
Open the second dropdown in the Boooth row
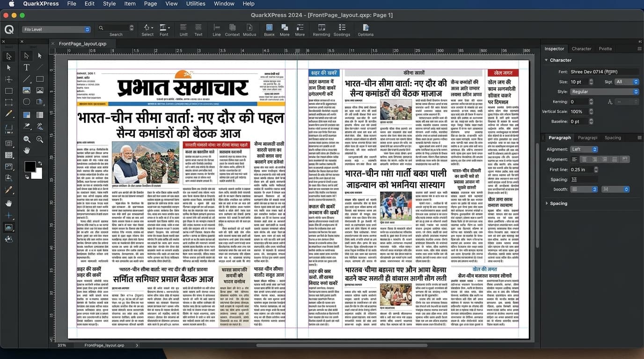615,189
